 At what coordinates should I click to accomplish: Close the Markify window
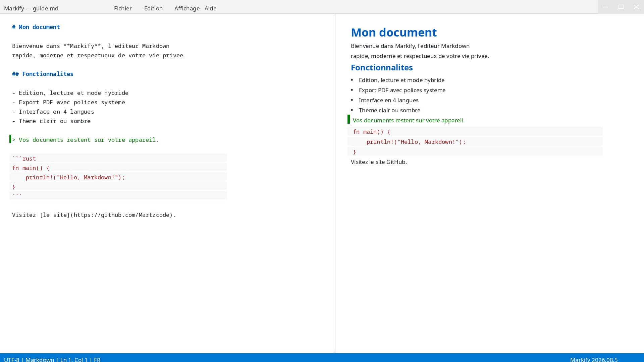pos(636,7)
